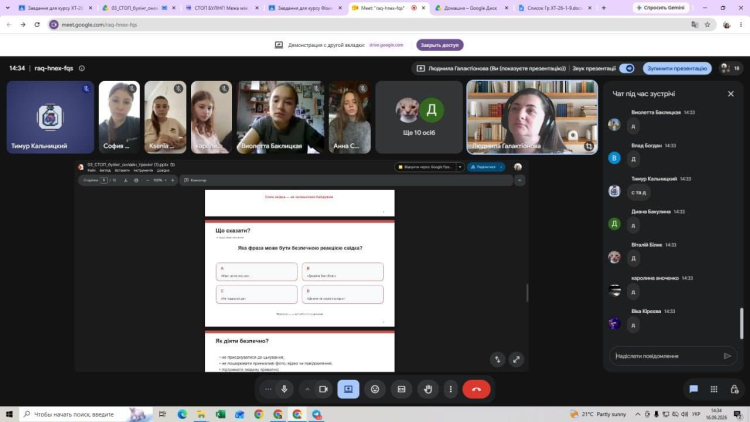
Task: End the call with red hang-up button
Action: click(476, 389)
